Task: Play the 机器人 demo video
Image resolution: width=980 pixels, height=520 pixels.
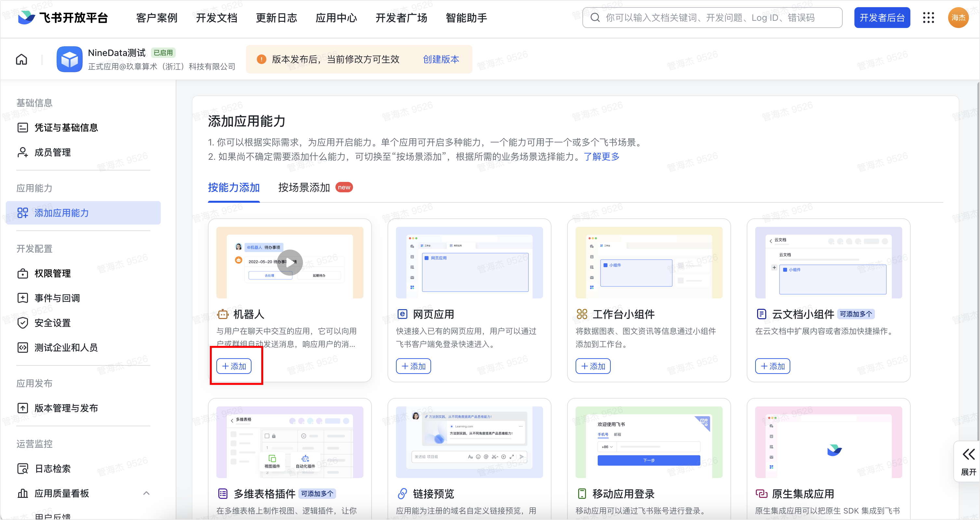Action: [290, 263]
